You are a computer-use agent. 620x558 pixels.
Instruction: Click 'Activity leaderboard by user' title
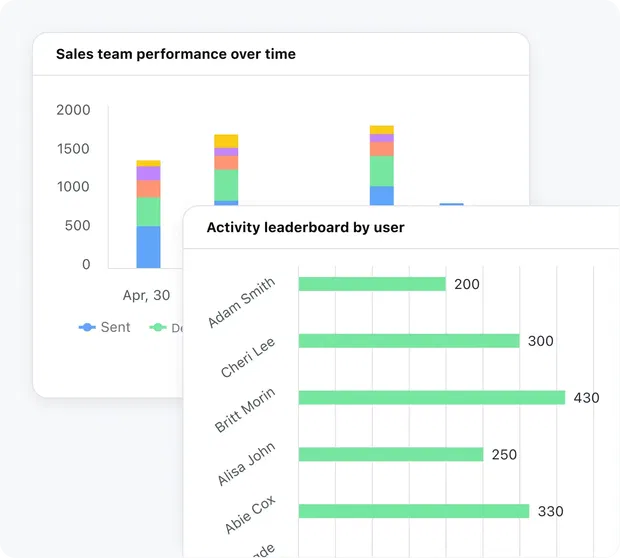(x=305, y=227)
